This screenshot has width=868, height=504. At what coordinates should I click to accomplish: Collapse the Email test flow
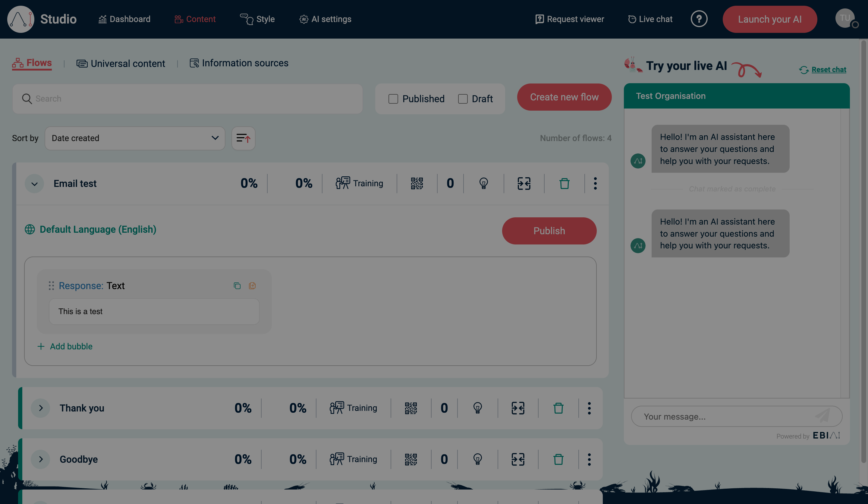click(34, 183)
